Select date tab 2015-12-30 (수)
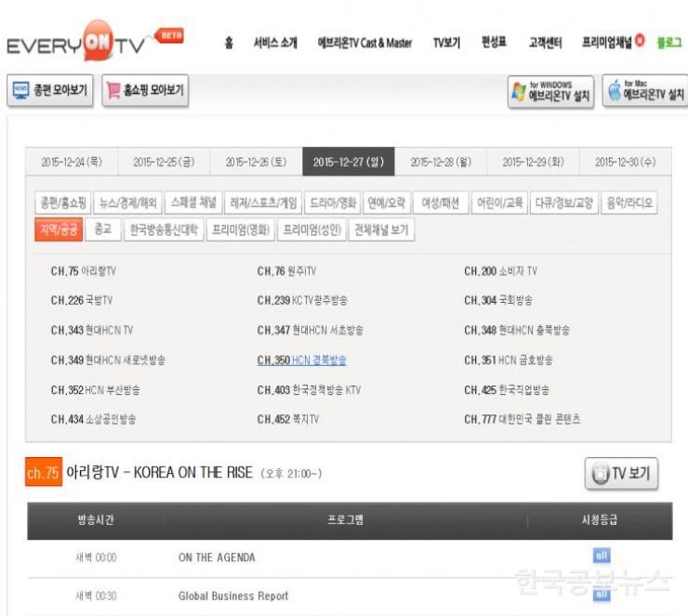Viewport: 688px width, 616px height. click(x=626, y=162)
